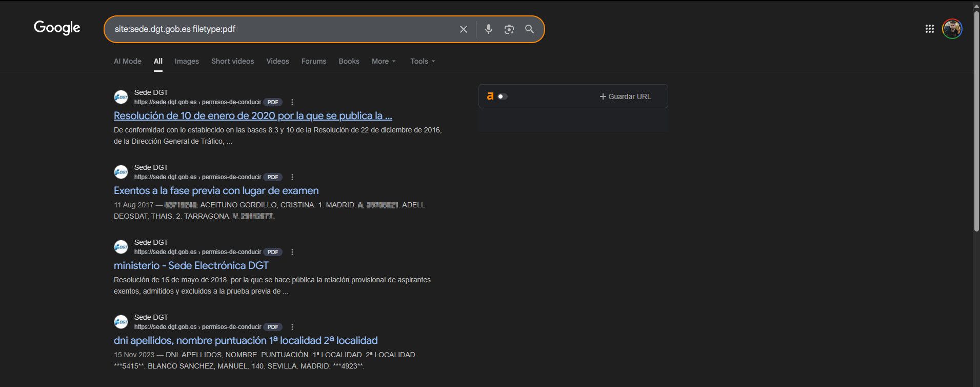The width and height of the screenshot is (980, 387).
Task: Open three-dot menu for 'Exentos' result
Action: click(x=292, y=177)
